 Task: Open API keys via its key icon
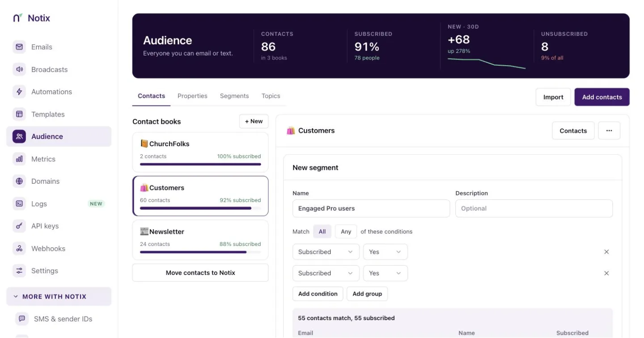pos(19,226)
